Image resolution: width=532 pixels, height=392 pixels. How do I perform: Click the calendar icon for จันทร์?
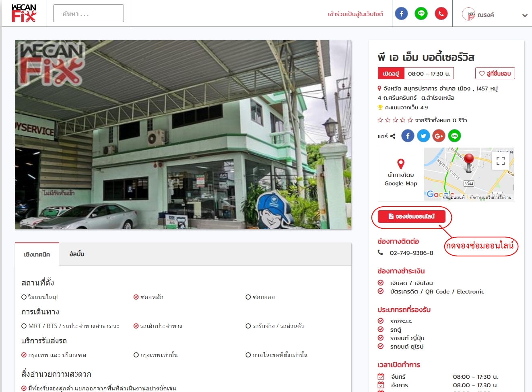tap(381, 376)
